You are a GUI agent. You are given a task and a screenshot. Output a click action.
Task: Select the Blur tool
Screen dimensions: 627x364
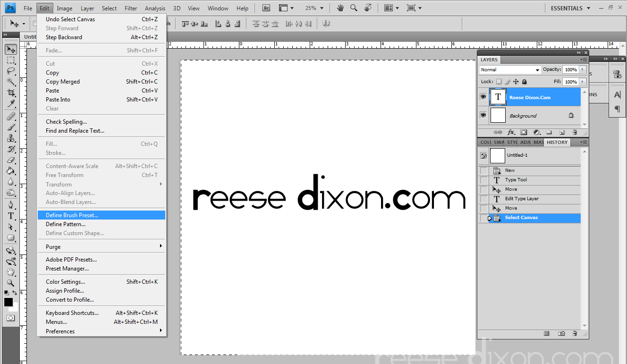(10, 181)
